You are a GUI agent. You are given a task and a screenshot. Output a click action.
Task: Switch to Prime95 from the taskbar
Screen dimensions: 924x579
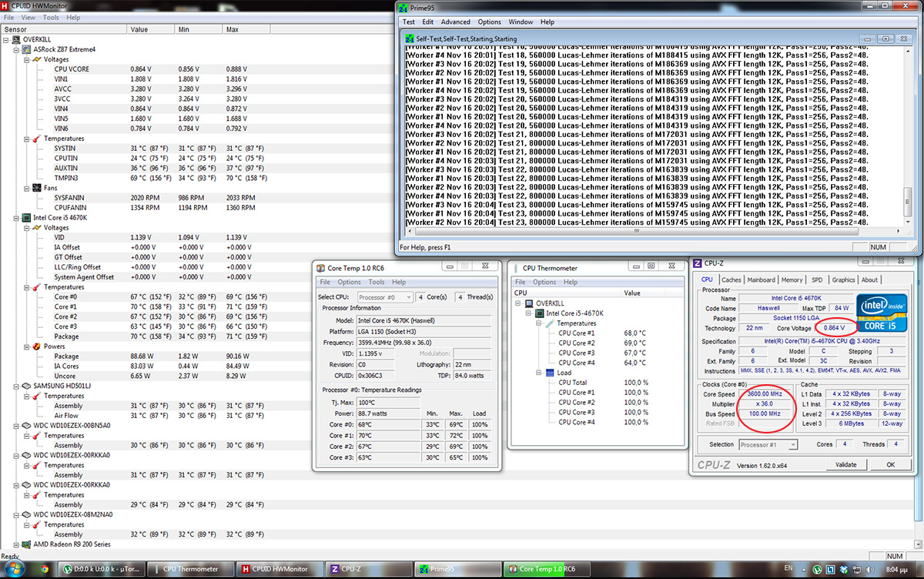click(457, 569)
